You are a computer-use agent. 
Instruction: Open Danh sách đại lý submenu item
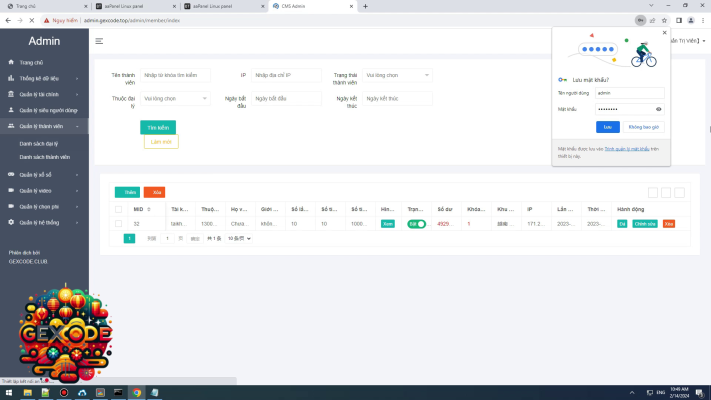click(x=39, y=144)
